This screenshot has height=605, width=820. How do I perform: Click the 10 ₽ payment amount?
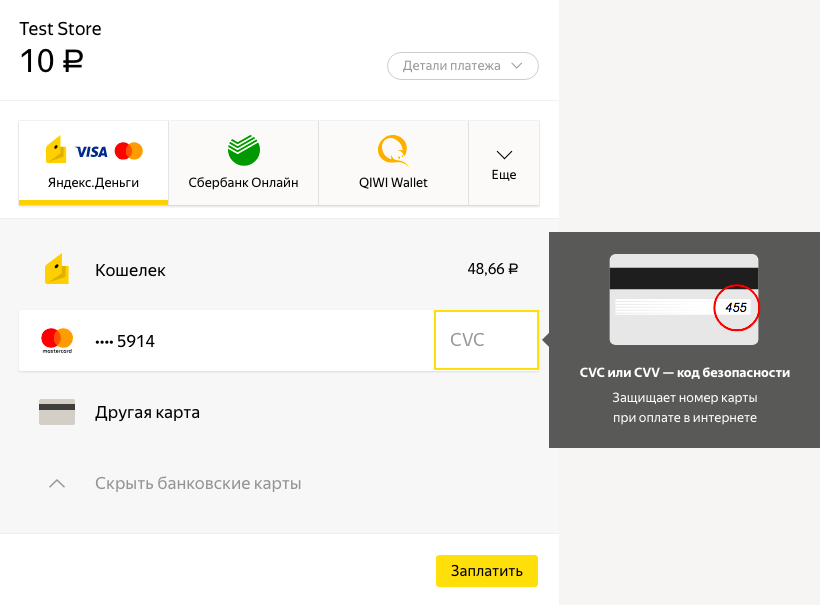(51, 61)
